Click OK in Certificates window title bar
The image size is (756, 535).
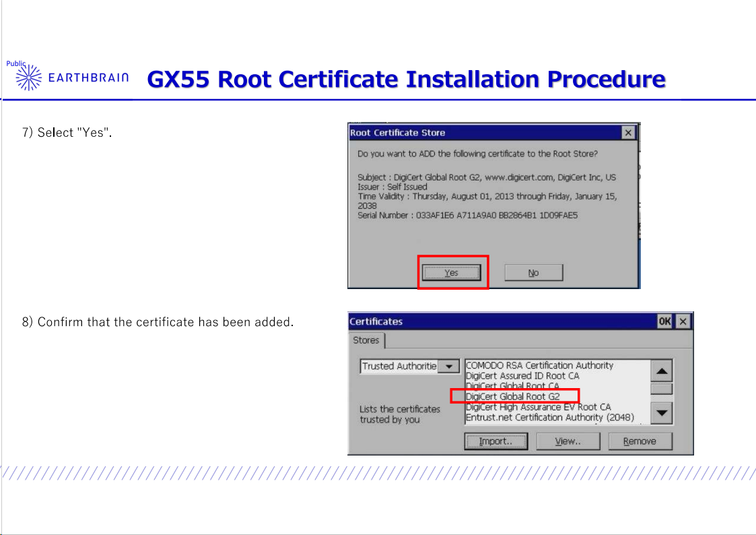(664, 321)
